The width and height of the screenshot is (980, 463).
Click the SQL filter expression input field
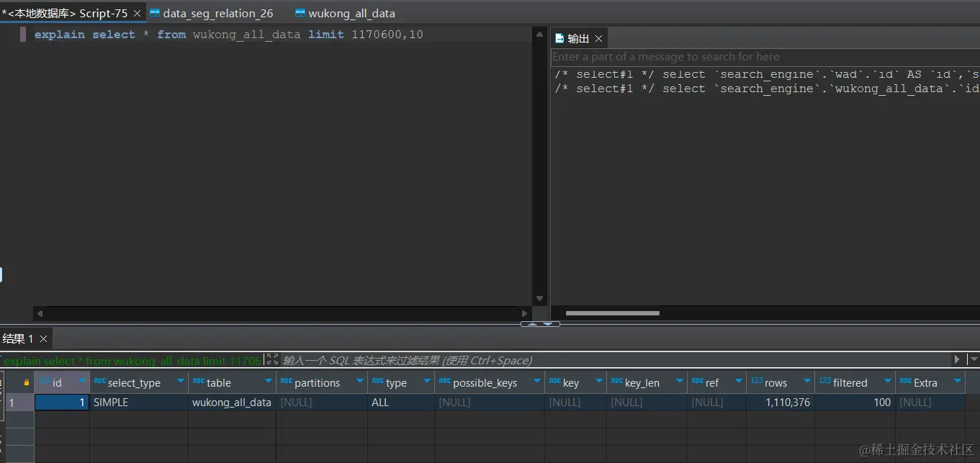tap(614, 360)
